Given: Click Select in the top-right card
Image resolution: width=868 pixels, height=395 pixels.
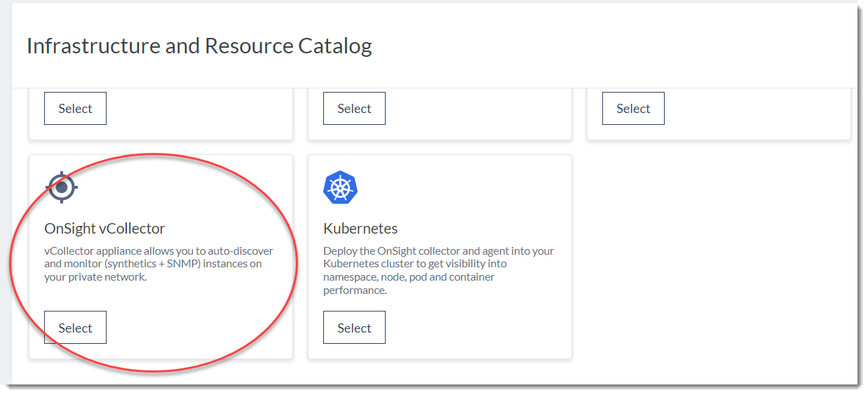Looking at the screenshot, I should [x=633, y=109].
